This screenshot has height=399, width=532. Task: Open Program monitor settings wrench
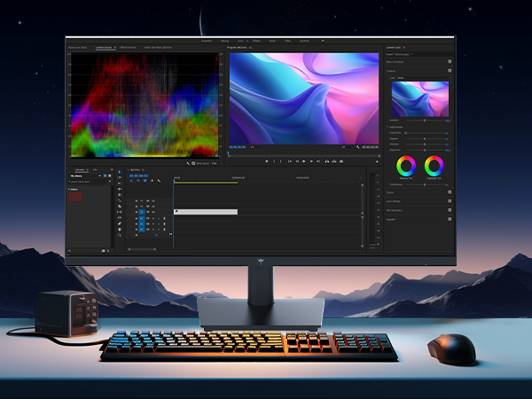[357, 147]
